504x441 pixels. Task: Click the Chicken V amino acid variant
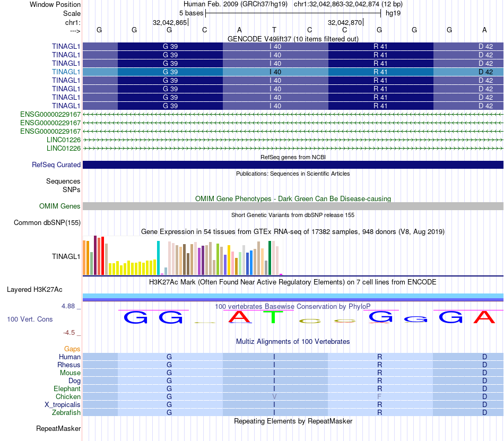pos(274,396)
